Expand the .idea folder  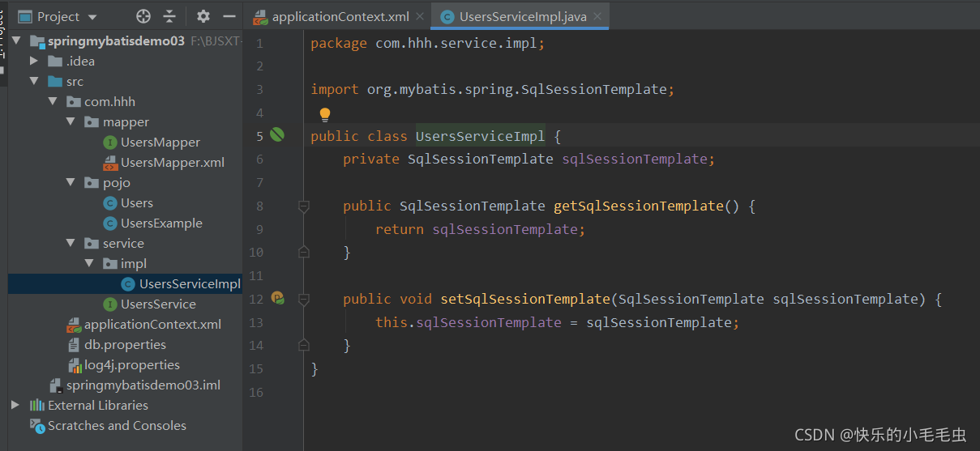click(34, 61)
